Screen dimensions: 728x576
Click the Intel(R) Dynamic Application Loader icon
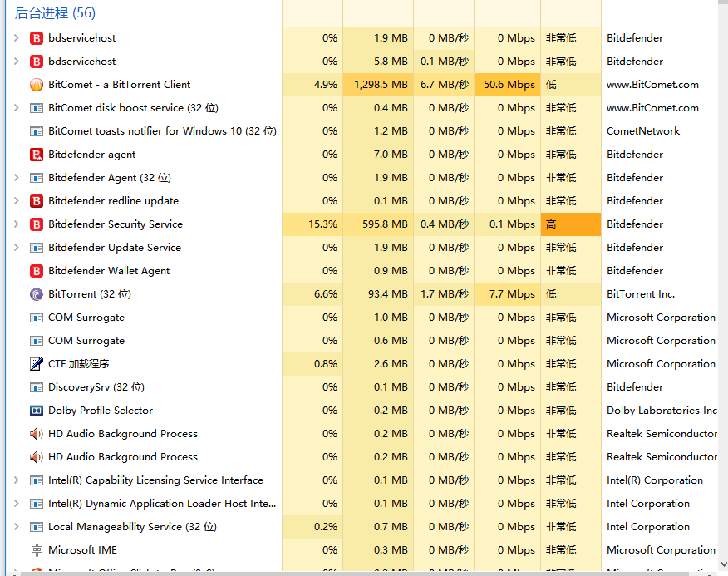click(37, 504)
